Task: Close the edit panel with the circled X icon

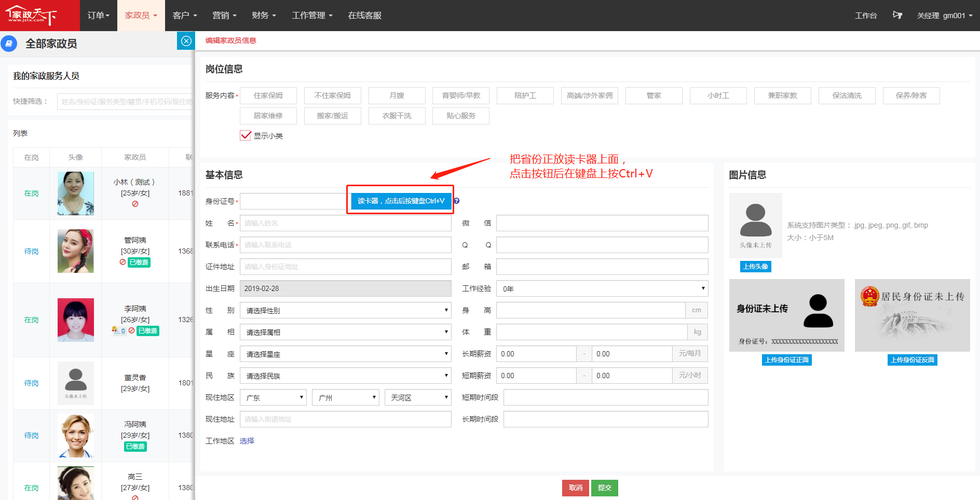Action: tap(186, 41)
